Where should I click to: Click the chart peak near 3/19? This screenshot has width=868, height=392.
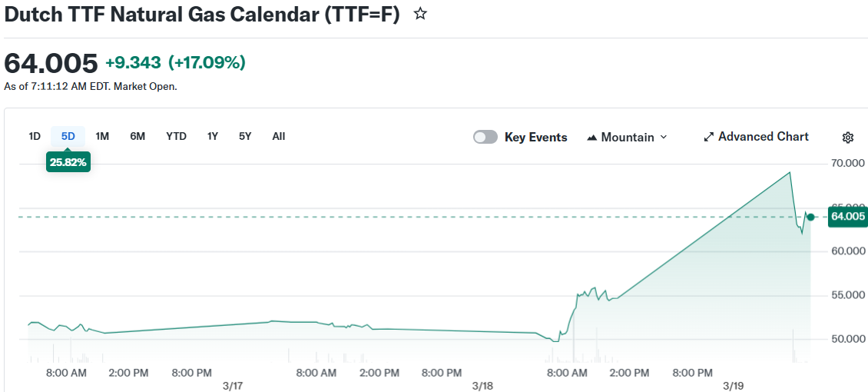tap(790, 172)
